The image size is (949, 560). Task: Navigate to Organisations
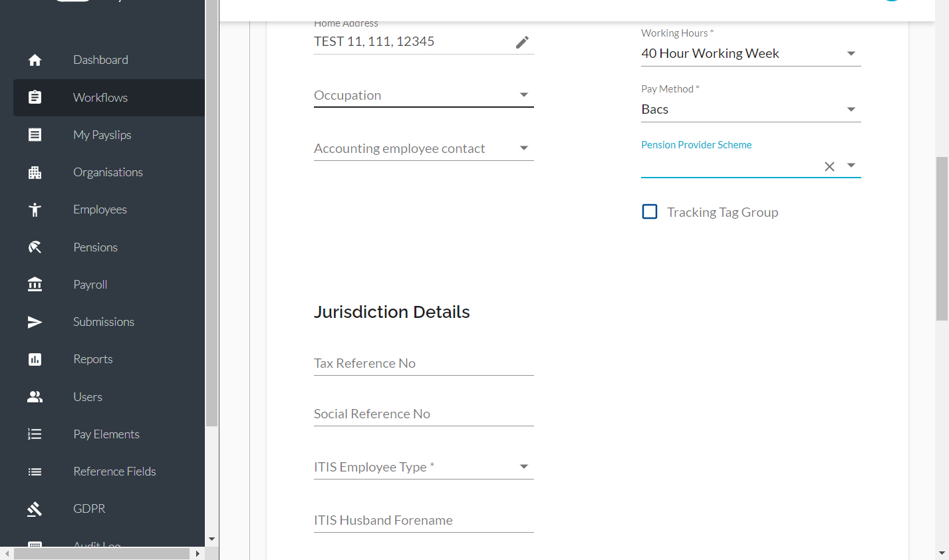point(108,172)
